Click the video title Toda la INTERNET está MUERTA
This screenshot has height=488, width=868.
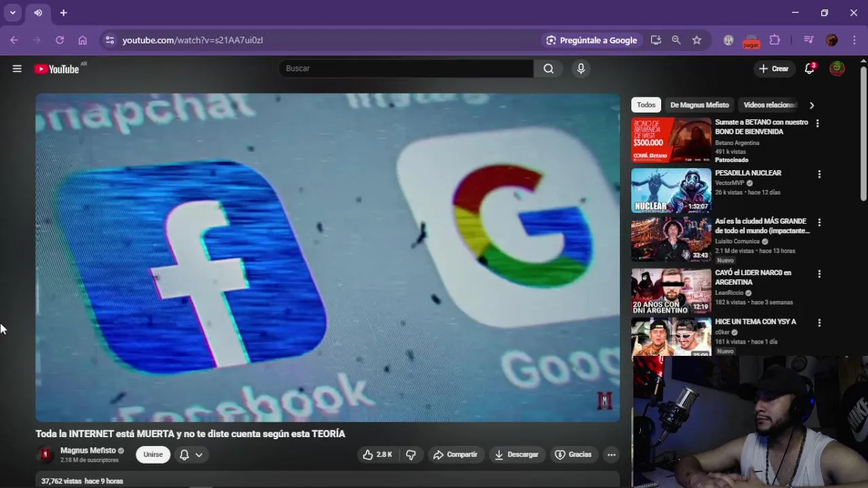click(x=191, y=434)
